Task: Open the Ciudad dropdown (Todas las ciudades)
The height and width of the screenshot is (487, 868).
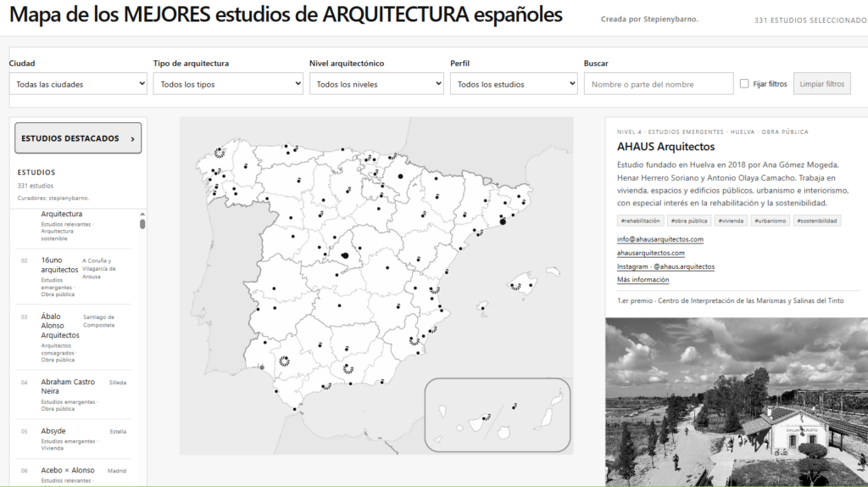Action: coord(78,84)
